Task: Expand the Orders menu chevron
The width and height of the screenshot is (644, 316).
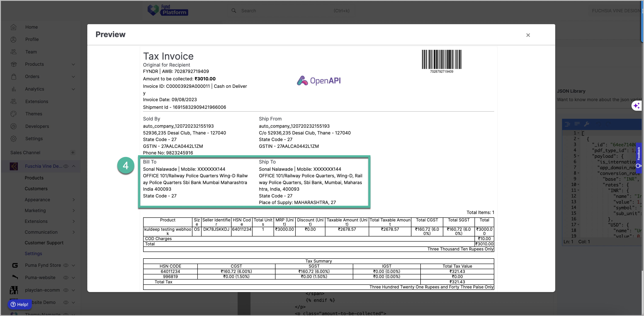Action: (73, 77)
